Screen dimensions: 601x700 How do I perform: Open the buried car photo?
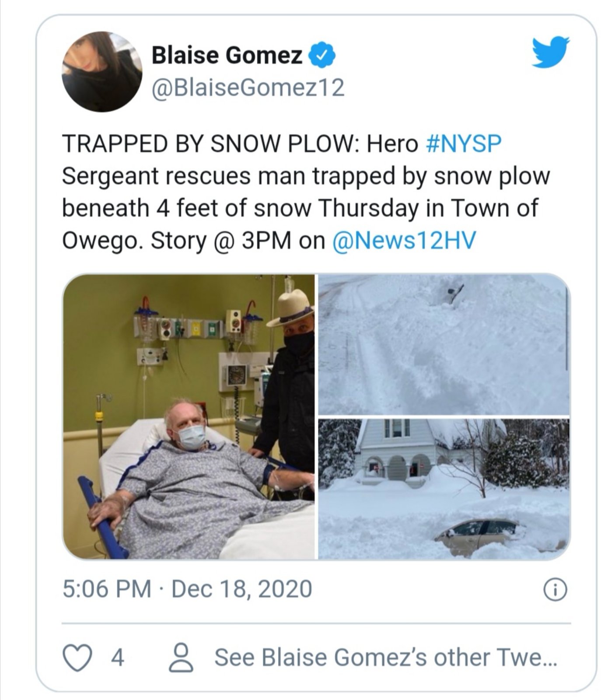click(444, 488)
